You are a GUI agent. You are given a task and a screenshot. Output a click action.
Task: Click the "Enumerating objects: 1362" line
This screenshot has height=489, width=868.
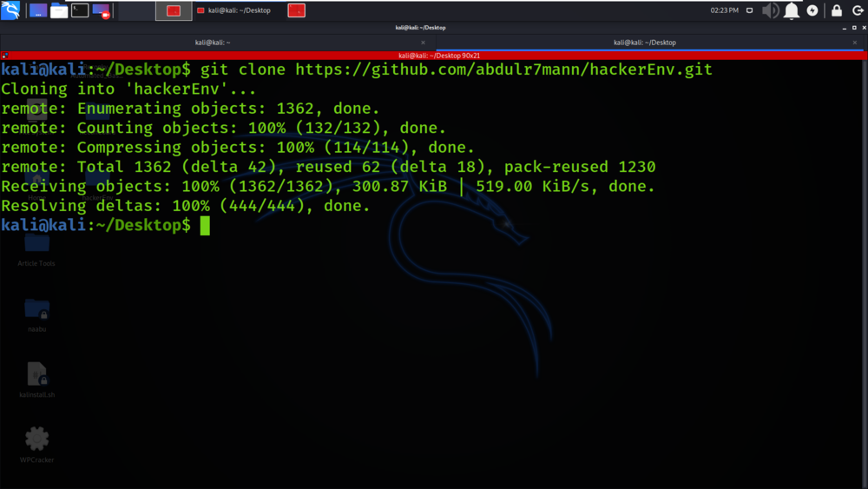(x=190, y=109)
